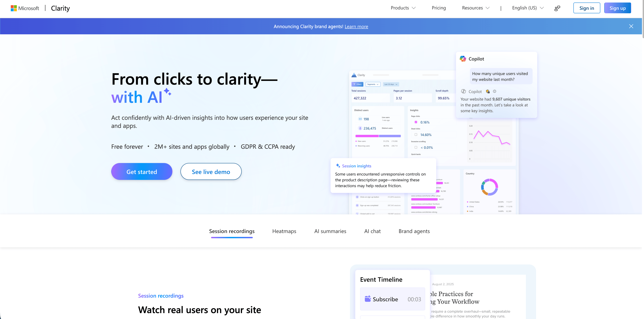Screen dimensions: 644x319
Task: Click the chevron next to Products
Action: tap(414, 8)
